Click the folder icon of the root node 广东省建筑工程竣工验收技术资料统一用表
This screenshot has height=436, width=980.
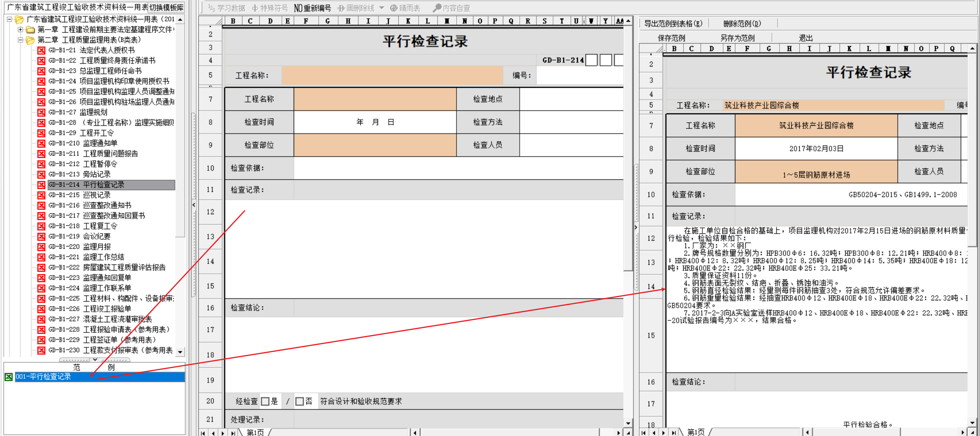coord(20,19)
